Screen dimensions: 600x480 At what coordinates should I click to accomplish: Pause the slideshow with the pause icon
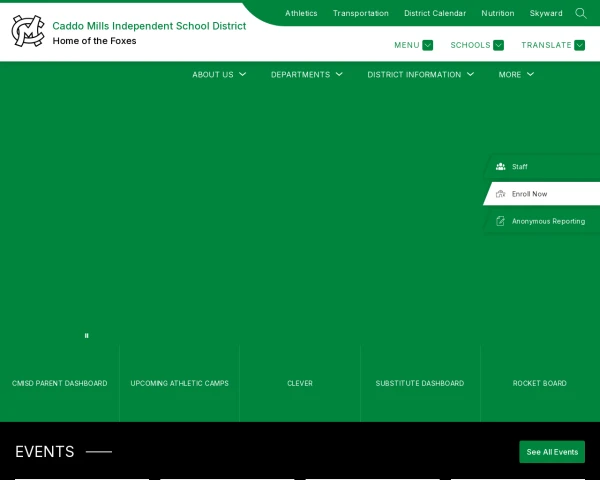click(86, 336)
